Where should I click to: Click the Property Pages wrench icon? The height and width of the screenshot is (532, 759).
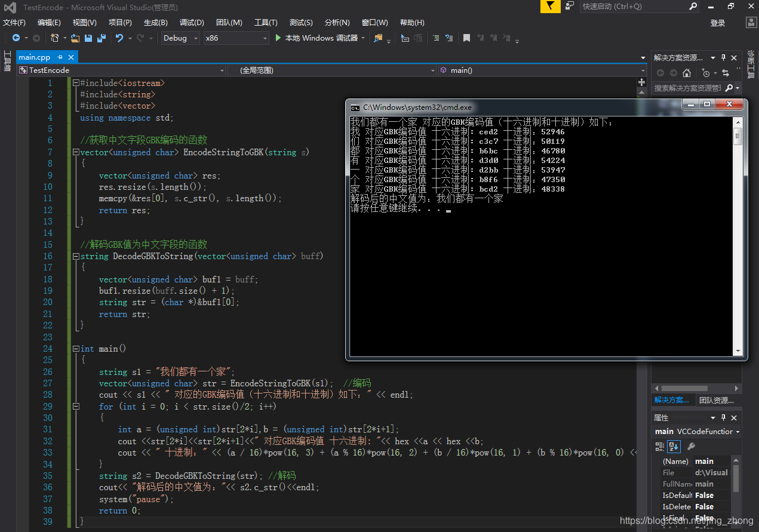pyautogui.click(x=691, y=446)
